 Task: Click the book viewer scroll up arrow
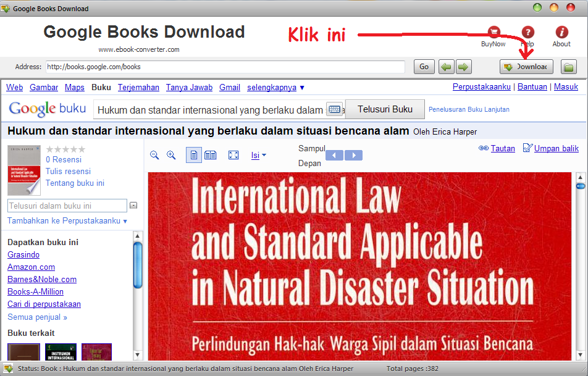point(581,177)
